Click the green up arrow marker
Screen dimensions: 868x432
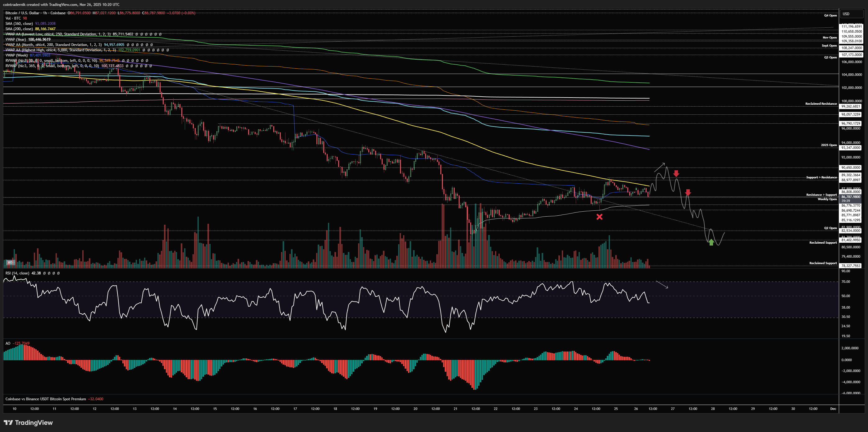point(711,242)
